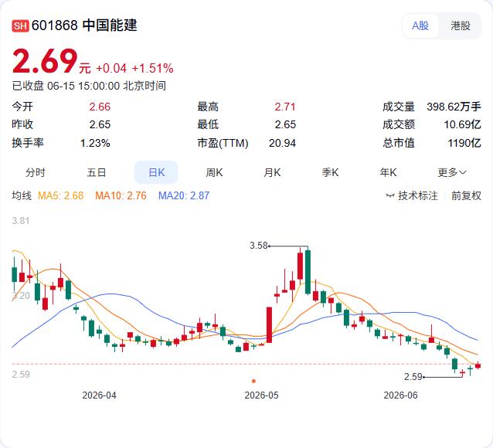
Task: Click the stock name 601868 中国能建
Action: point(84,25)
